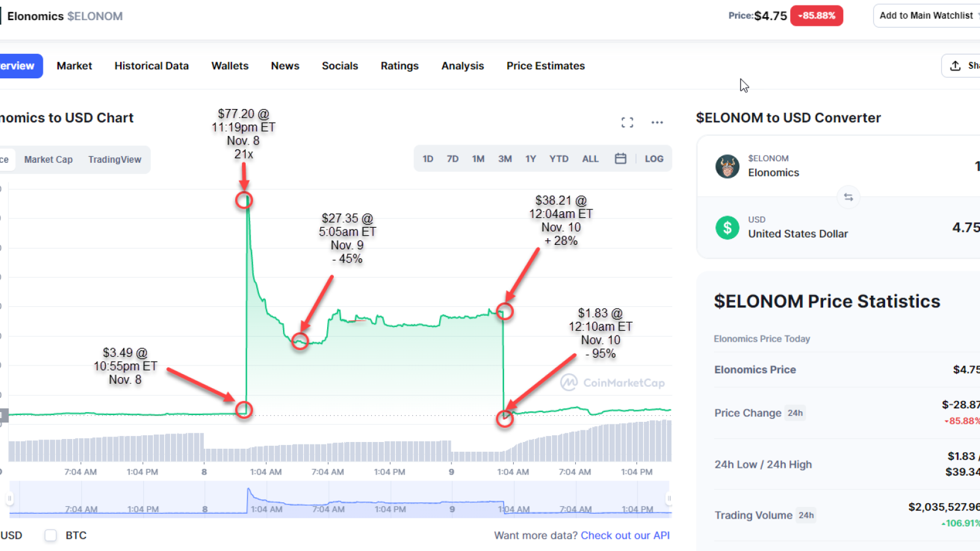Viewport: 980px width, 551px height.
Task: Click the United States Dollar label
Action: coord(798,234)
